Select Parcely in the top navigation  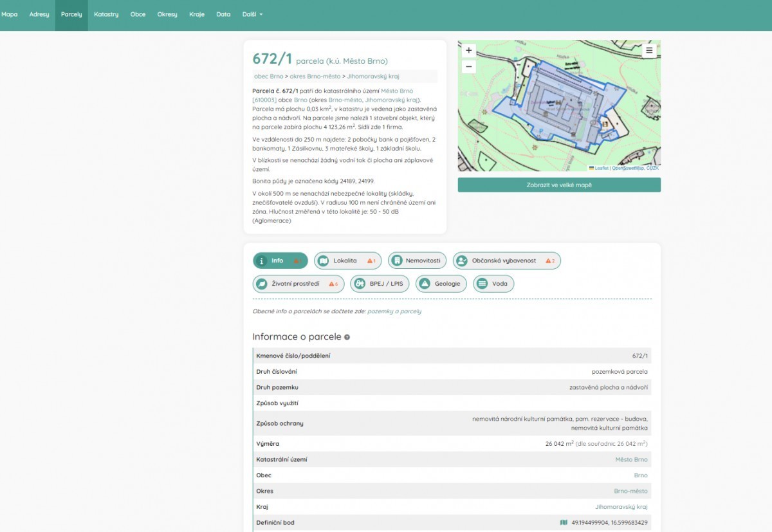(71, 14)
